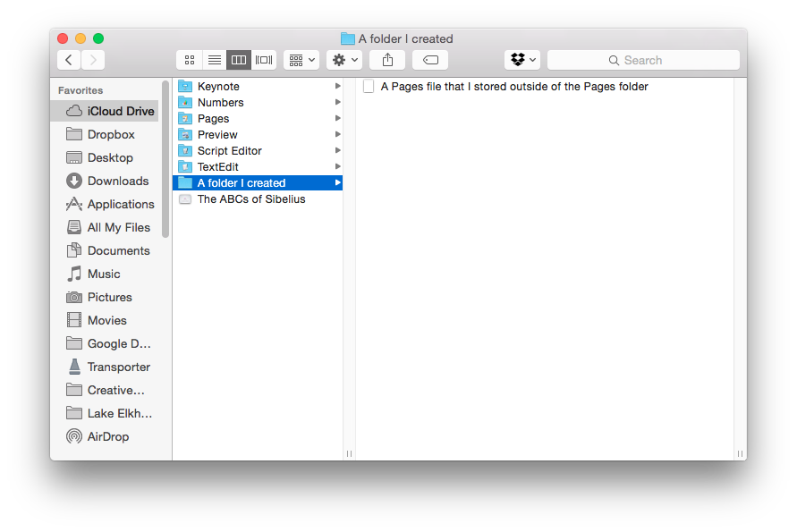Select 'The ABCs of Sibelius' file name
The width and height of the screenshot is (797, 532).
pos(251,199)
